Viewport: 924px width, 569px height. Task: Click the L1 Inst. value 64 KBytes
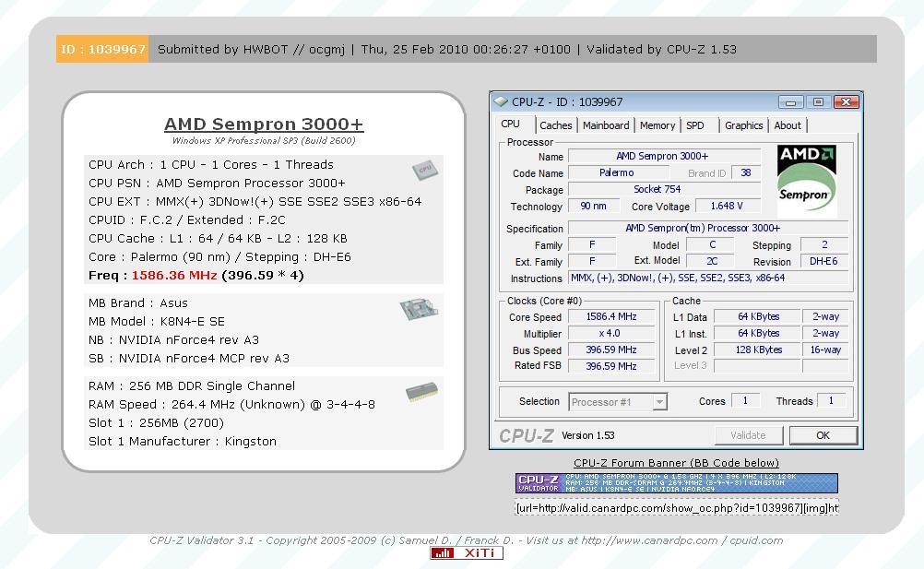tap(758, 333)
